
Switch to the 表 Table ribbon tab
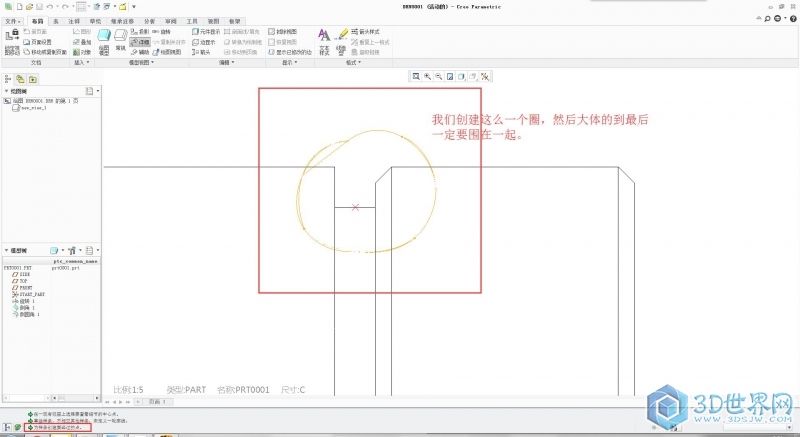56,21
